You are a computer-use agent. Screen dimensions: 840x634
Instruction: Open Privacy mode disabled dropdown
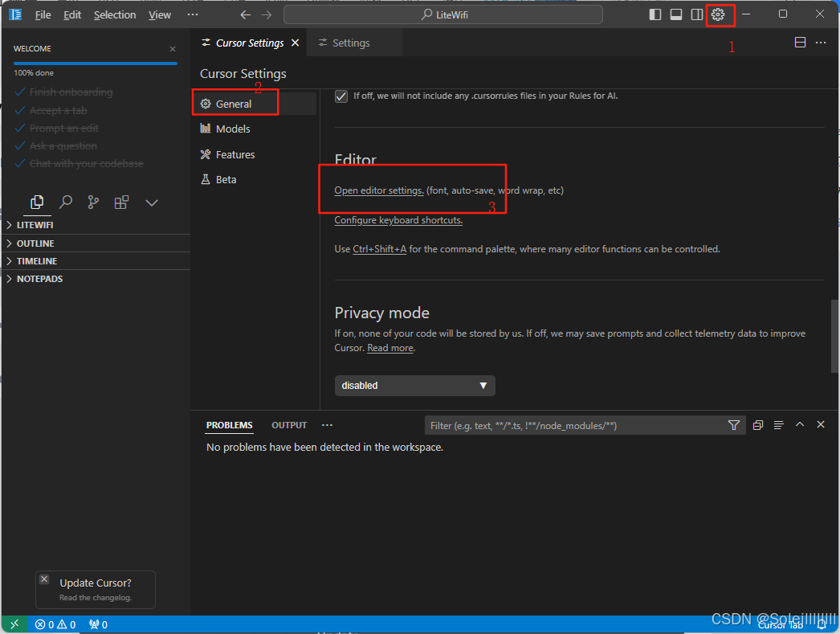(414, 386)
